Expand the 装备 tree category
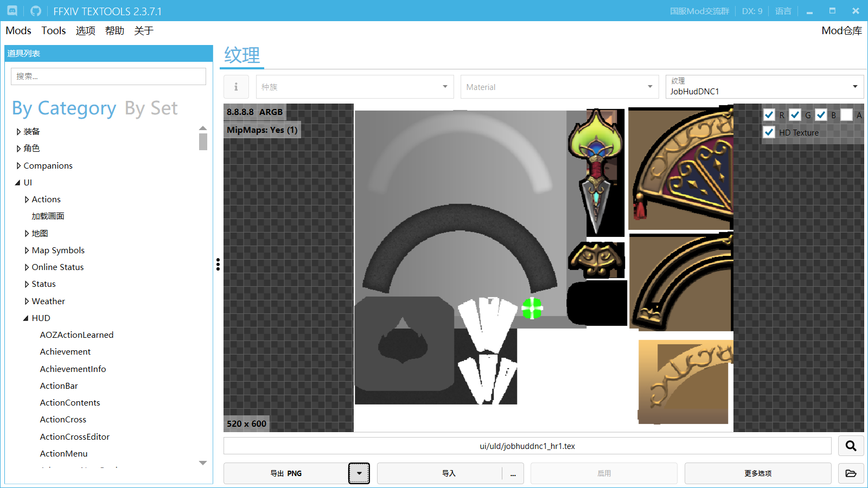This screenshot has width=868, height=488. click(18, 132)
